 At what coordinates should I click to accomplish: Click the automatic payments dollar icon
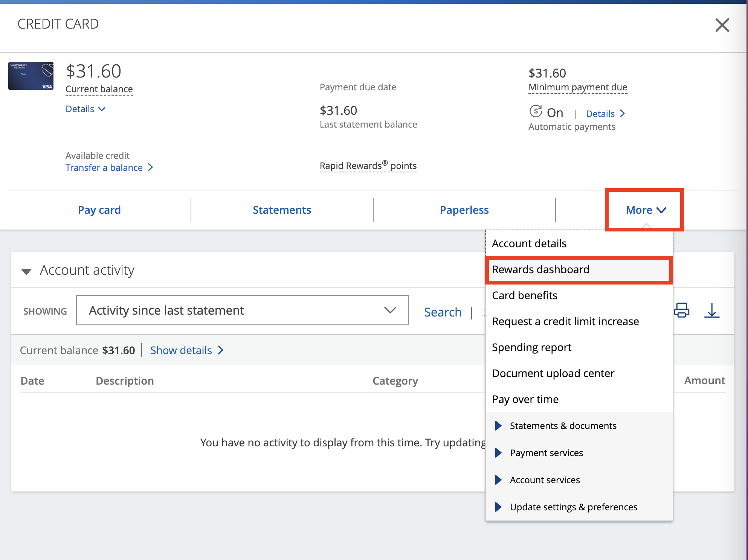point(536,112)
